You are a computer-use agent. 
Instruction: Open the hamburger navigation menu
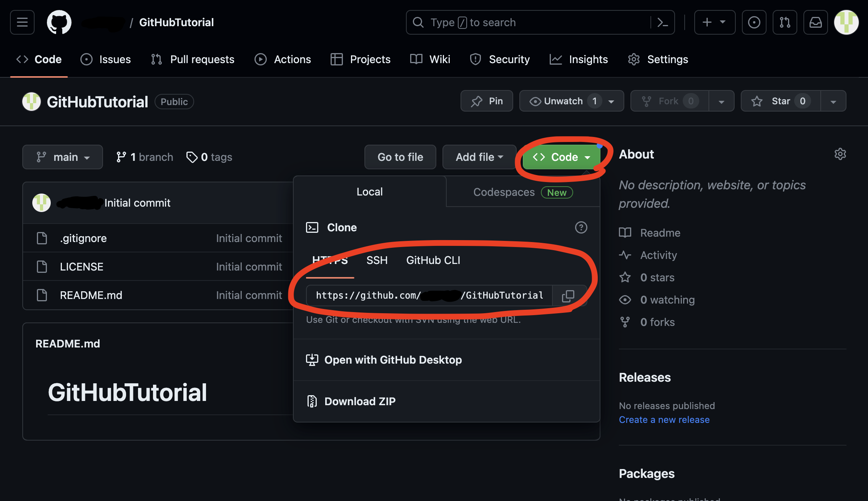click(x=22, y=22)
